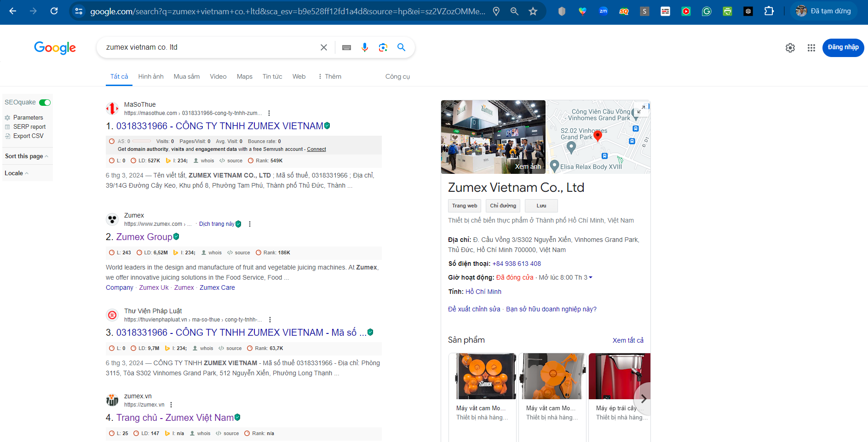Switch to the Tin tức tab
Viewport: 868px width, 442px height.
coord(272,76)
